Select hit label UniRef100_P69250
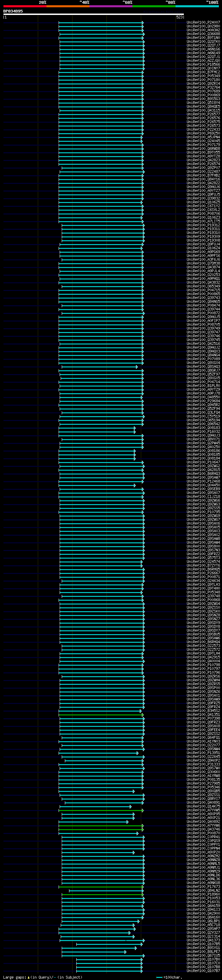The width and height of the screenshot is (222, 980). point(203,133)
